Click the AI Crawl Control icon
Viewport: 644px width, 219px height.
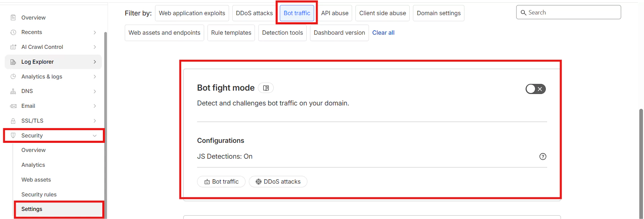pyautogui.click(x=13, y=47)
